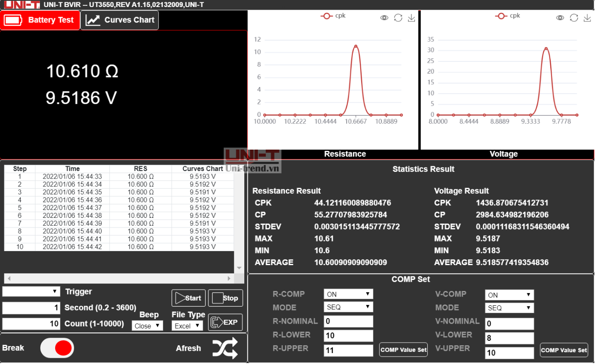This screenshot has width=598, height=364.
Task: Click the EXP export button
Action: click(225, 322)
